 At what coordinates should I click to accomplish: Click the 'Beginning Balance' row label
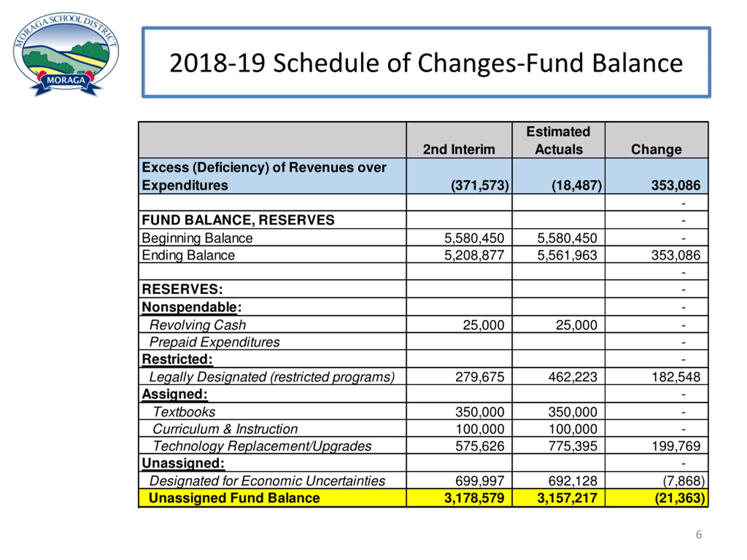pyautogui.click(x=197, y=238)
